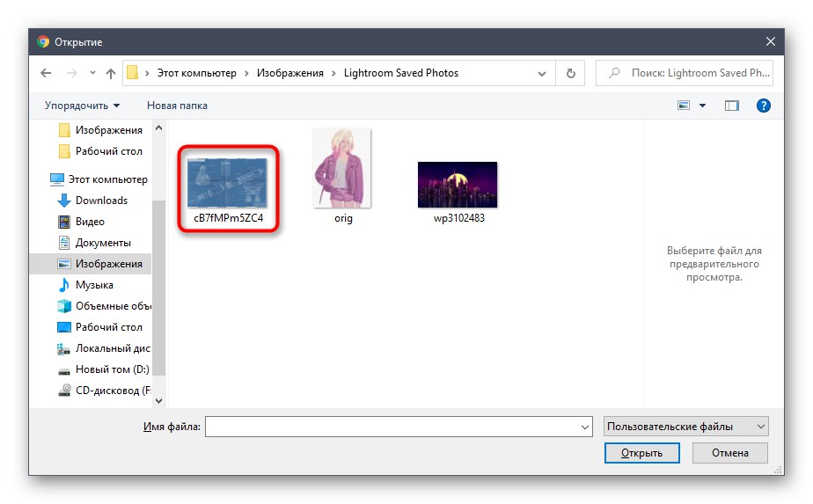Viewport: 813px width, 504px height.
Task: Select 'Изображения' breadcrumb in address bar
Action: tap(289, 73)
